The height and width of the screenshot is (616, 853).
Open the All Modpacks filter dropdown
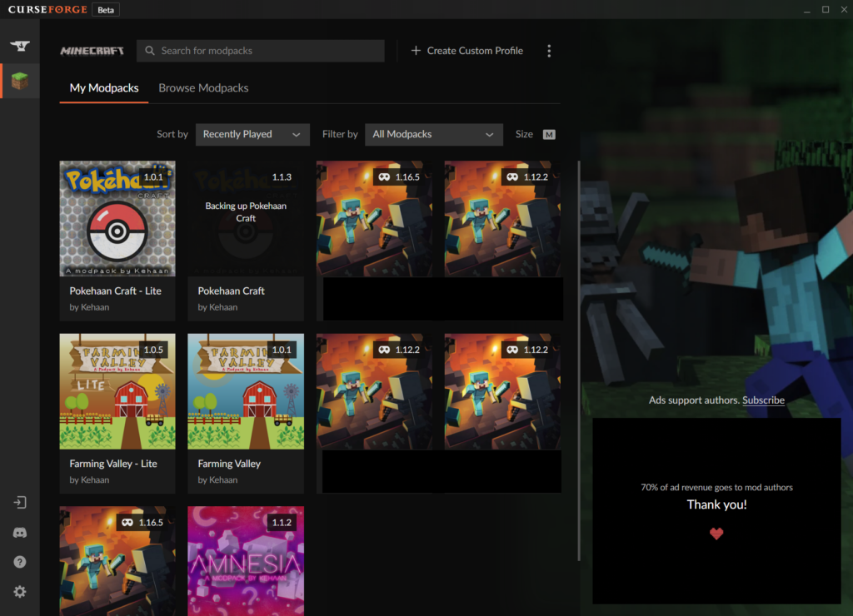click(433, 134)
